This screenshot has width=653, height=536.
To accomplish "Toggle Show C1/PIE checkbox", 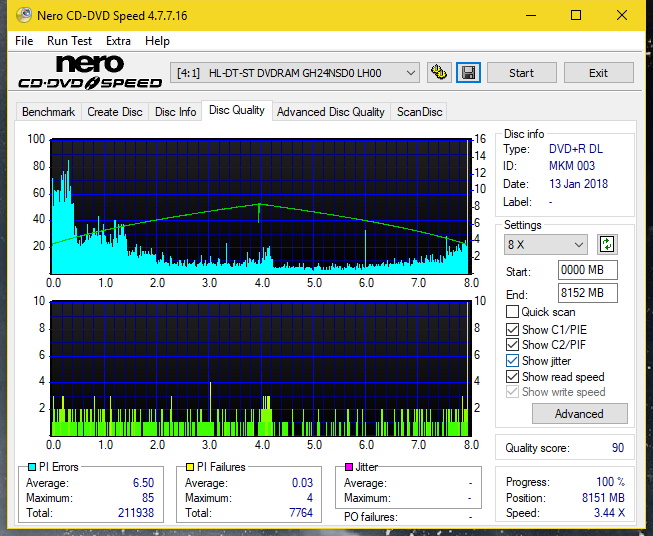I will [512, 329].
